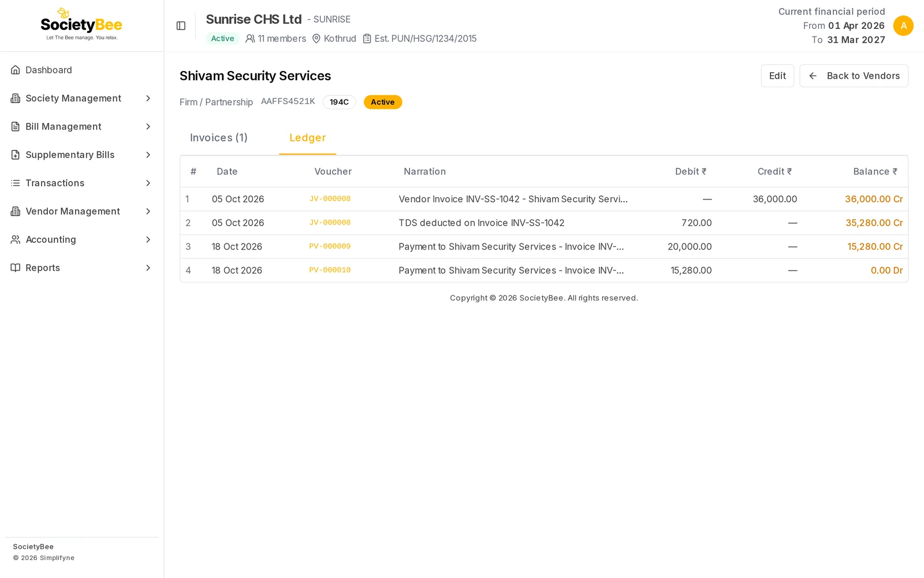Click the Reports book icon
This screenshot has height=578, width=924.
tap(16, 268)
